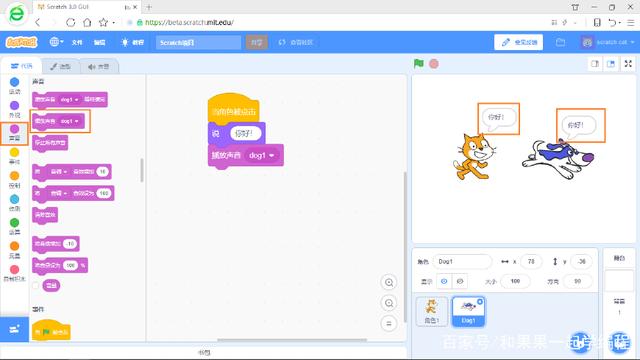Enter full screen stage mode

coord(629,64)
